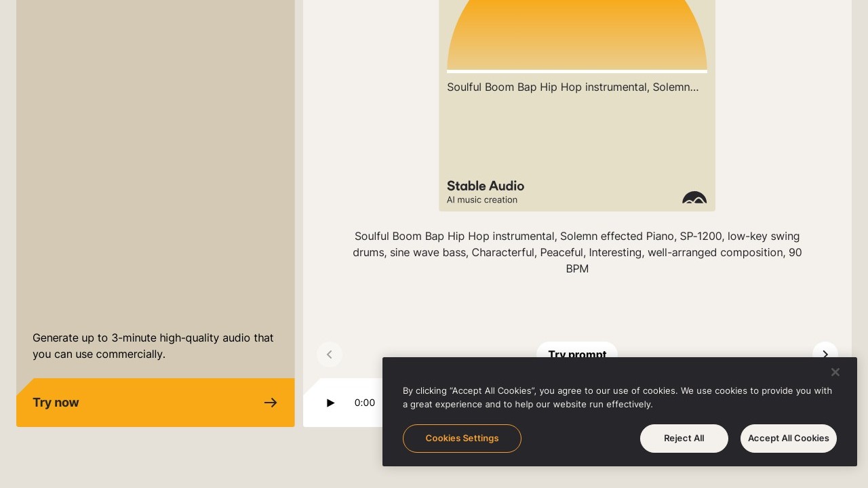Advance to the next prompt with right chevron
Viewport: 868px width, 488px height.
(825, 353)
